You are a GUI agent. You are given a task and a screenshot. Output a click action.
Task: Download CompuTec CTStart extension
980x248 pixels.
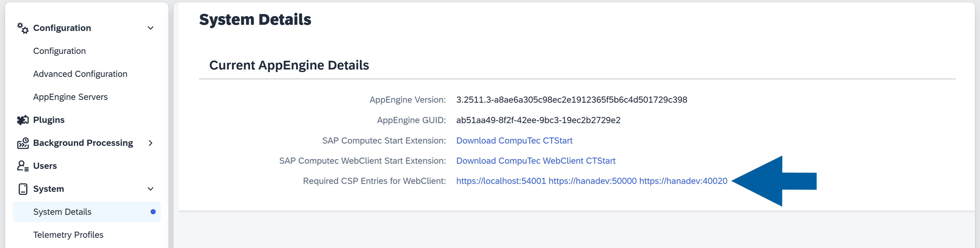(514, 141)
